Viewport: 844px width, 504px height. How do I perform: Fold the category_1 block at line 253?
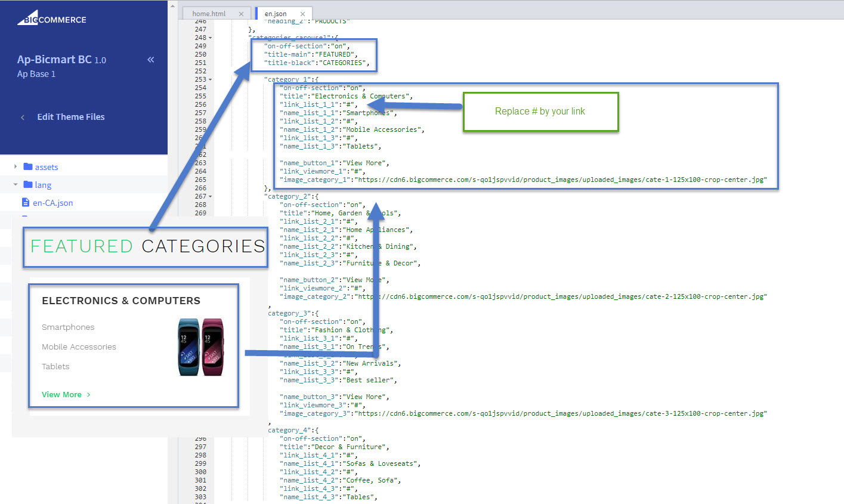tap(210, 79)
